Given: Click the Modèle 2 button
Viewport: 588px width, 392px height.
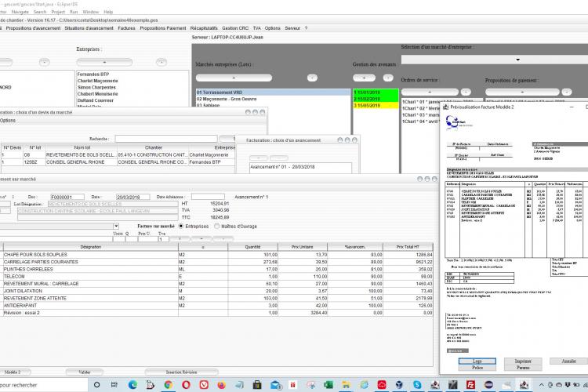Looking at the screenshot, I should click(13, 372).
